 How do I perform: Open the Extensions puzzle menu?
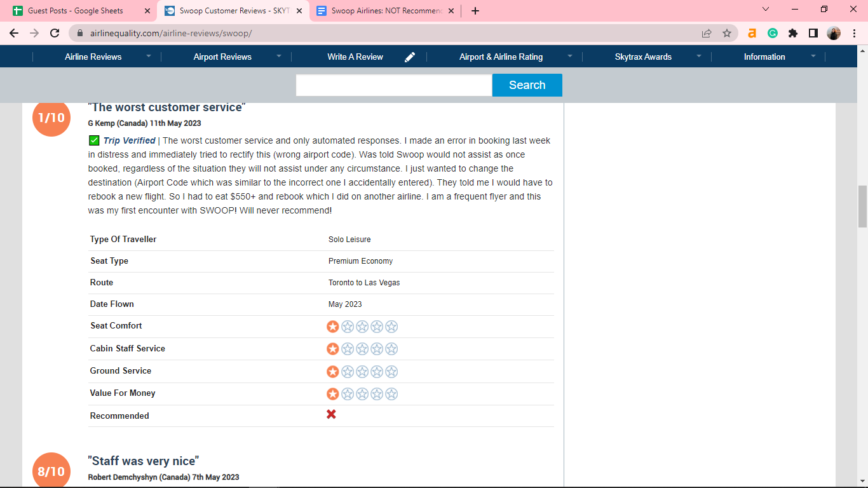793,33
